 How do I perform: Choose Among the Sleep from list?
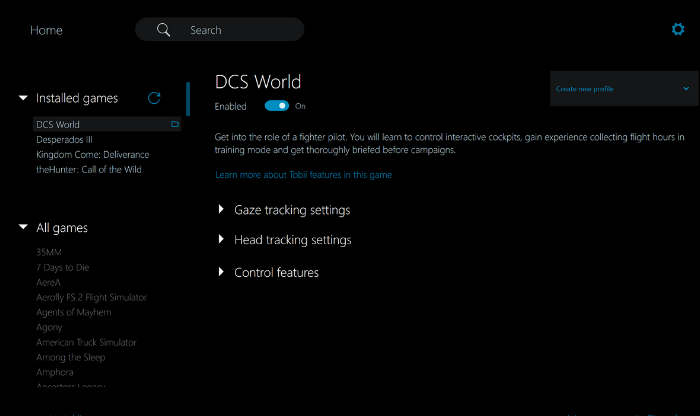[71, 358]
